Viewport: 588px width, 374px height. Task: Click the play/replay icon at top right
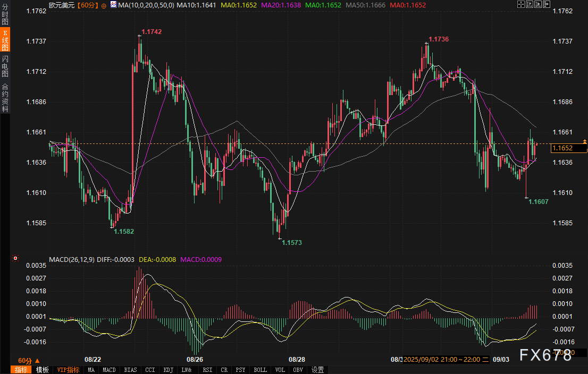[x=537, y=4]
